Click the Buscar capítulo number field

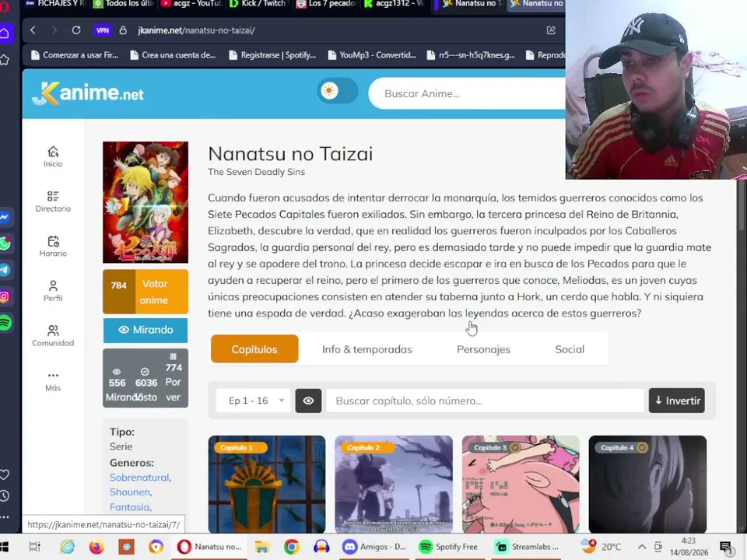coord(485,401)
